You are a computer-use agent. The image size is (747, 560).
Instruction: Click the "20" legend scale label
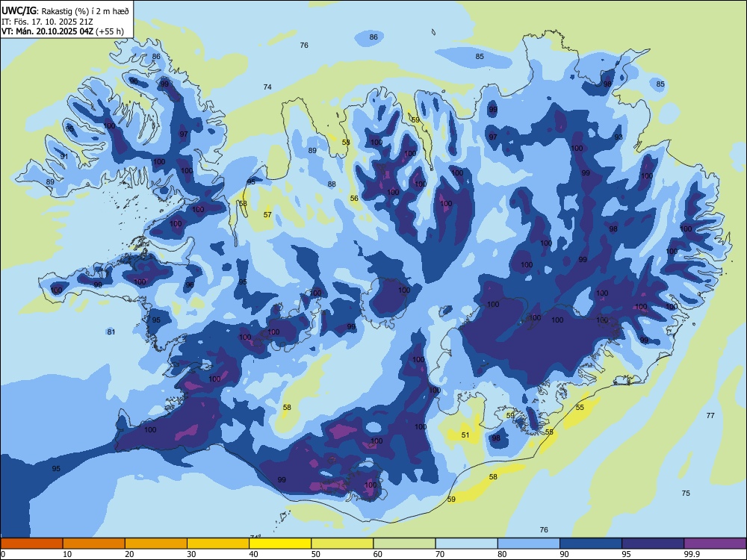(129, 554)
